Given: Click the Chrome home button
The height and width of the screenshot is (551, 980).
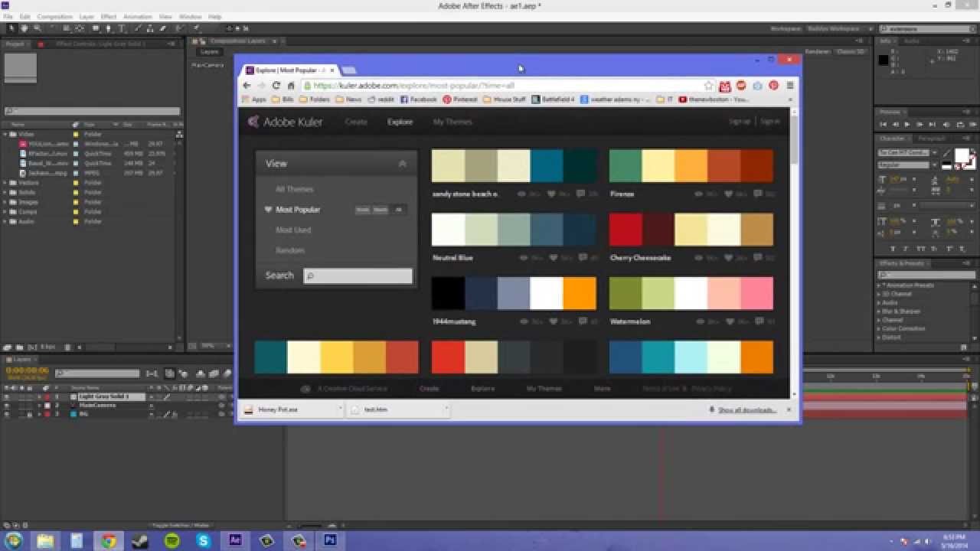Looking at the screenshot, I should click(291, 86).
